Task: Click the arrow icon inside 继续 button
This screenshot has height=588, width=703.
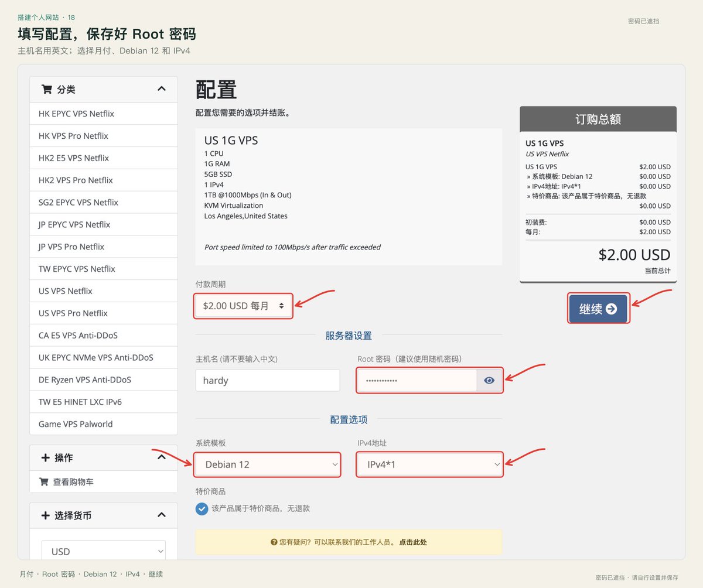Action: [612, 309]
